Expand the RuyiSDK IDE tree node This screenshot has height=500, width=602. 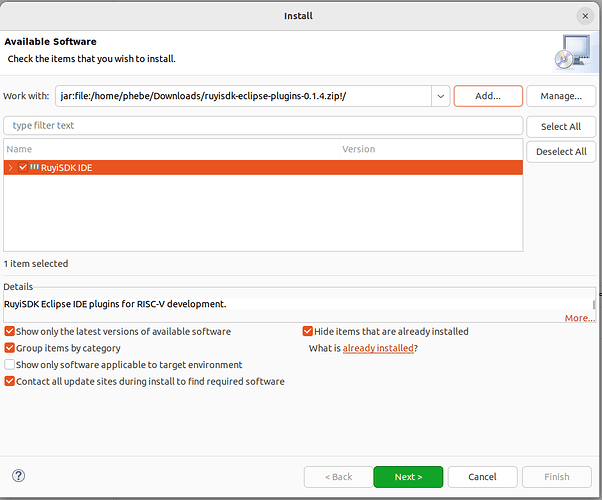coord(11,167)
